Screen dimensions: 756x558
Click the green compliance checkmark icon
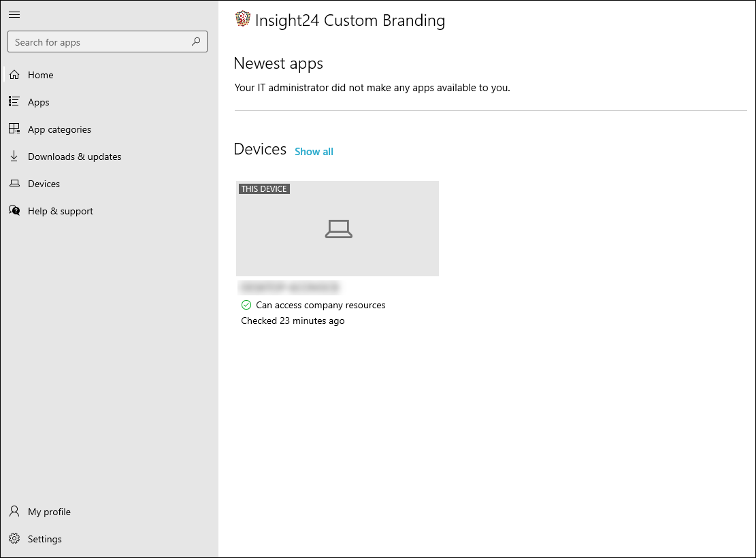[x=246, y=305]
